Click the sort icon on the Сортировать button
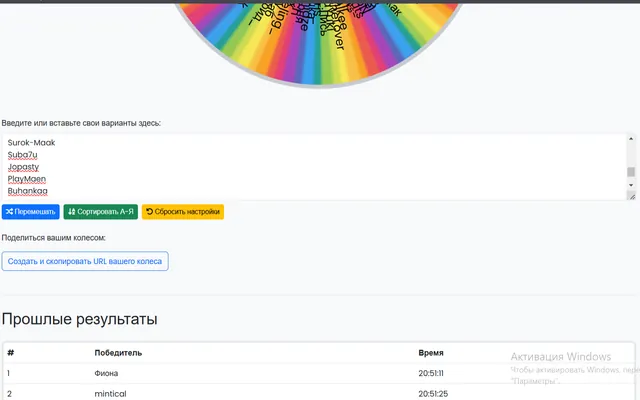Viewport: 640px width, 400px height. [72, 211]
